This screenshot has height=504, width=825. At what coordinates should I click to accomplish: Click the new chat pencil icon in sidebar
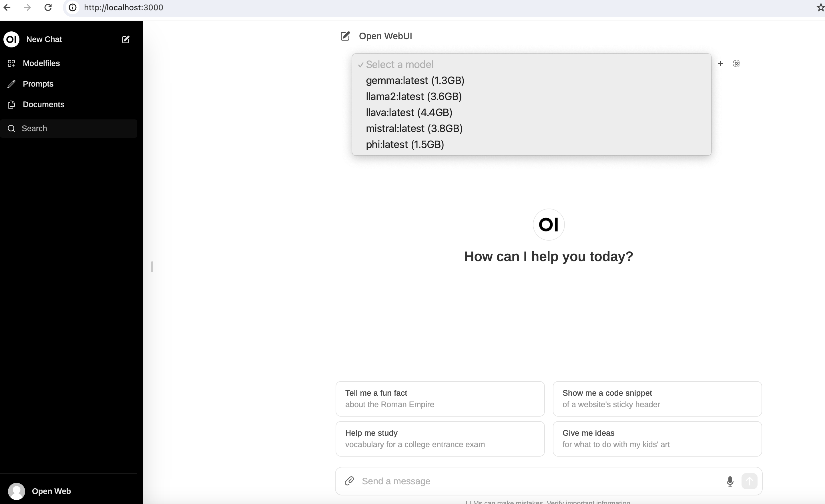(125, 39)
